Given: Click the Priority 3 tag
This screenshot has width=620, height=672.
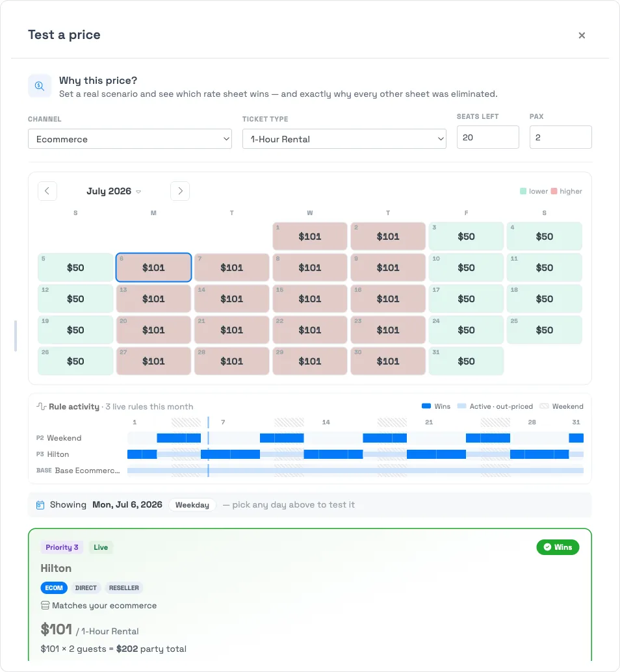Looking at the screenshot, I should pyautogui.click(x=62, y=547).
